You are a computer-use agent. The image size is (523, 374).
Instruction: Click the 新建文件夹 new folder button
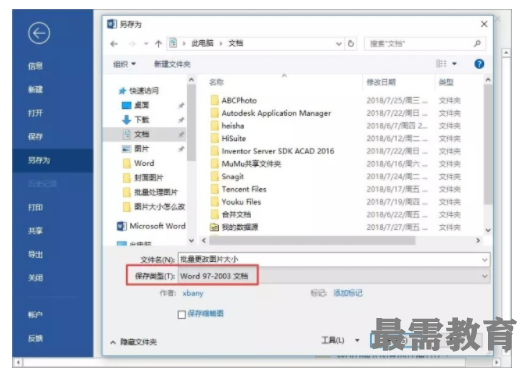[x=172, y=64]
